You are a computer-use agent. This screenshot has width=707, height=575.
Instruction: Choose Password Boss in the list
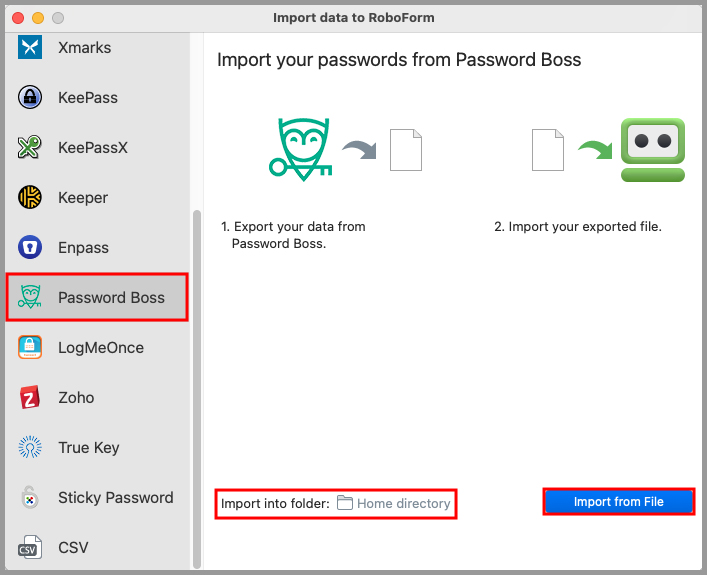point(111,297)
